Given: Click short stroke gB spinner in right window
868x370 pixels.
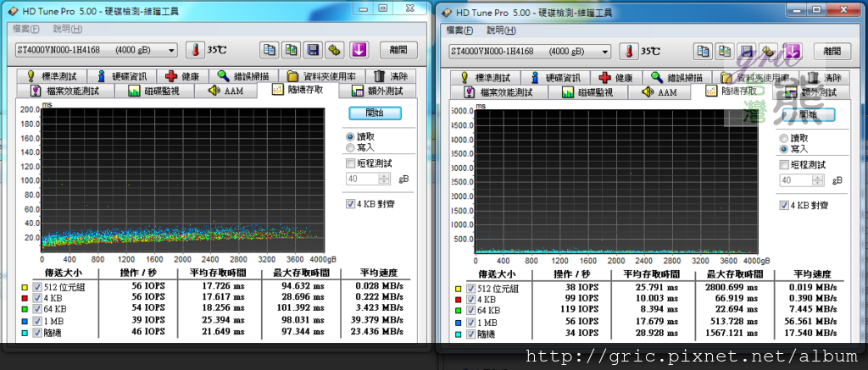Looking at the screenshot, I should point(818,181).
